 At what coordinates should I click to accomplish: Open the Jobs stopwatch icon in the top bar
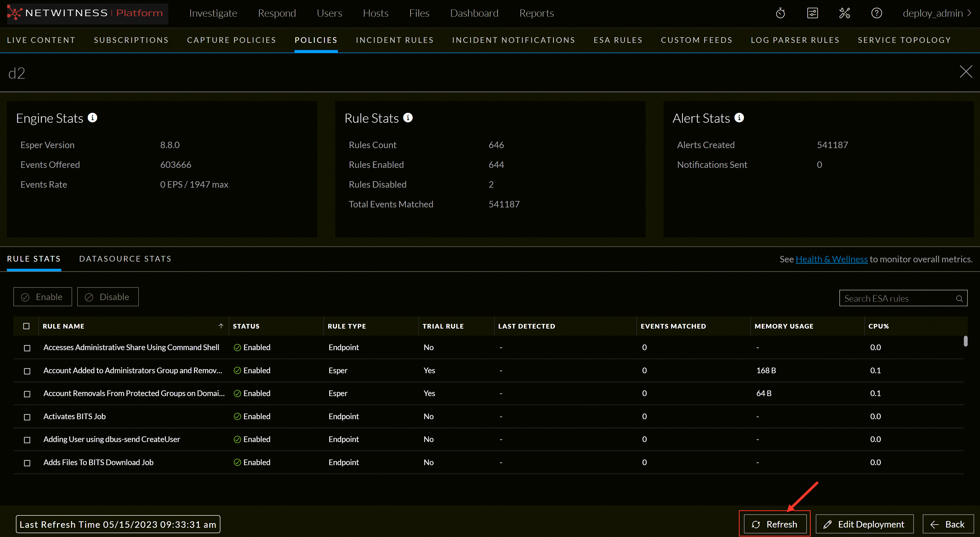coord(781,13)
